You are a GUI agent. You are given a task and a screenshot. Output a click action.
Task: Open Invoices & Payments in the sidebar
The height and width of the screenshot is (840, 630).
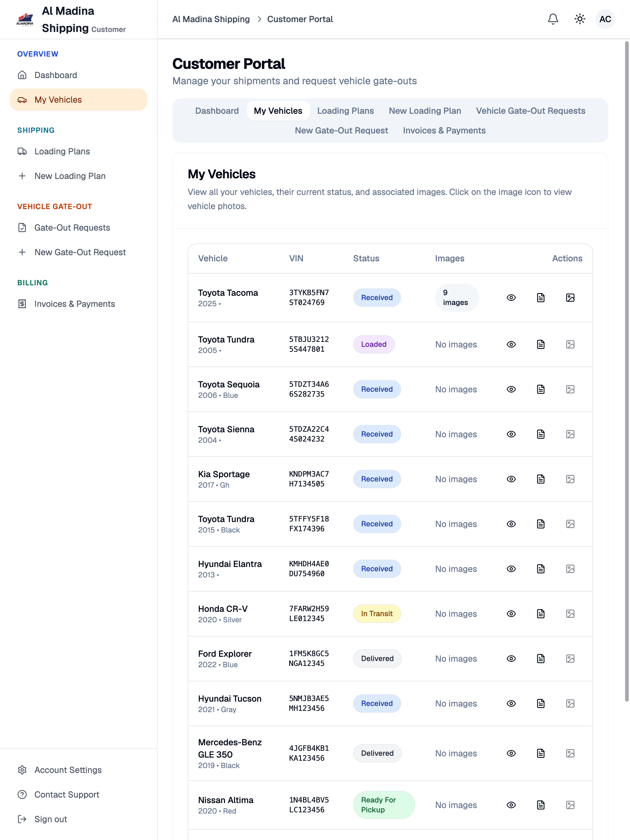(x=78, y=304)
